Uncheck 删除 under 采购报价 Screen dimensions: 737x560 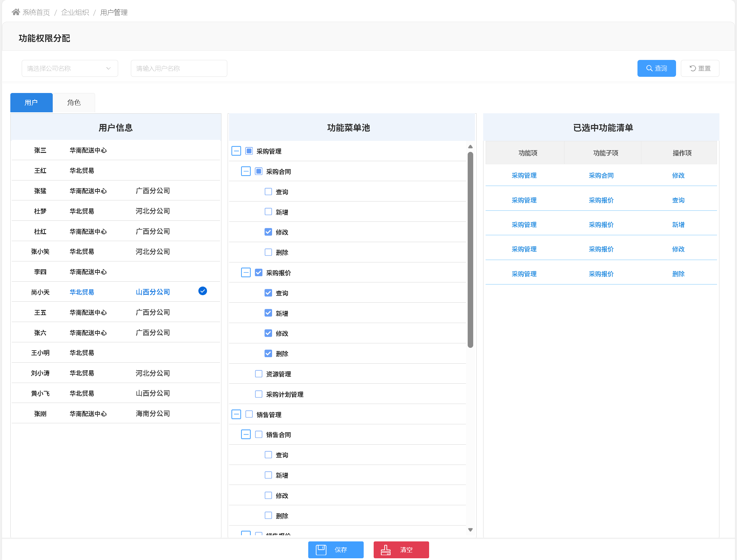click(x=268, y=353)
